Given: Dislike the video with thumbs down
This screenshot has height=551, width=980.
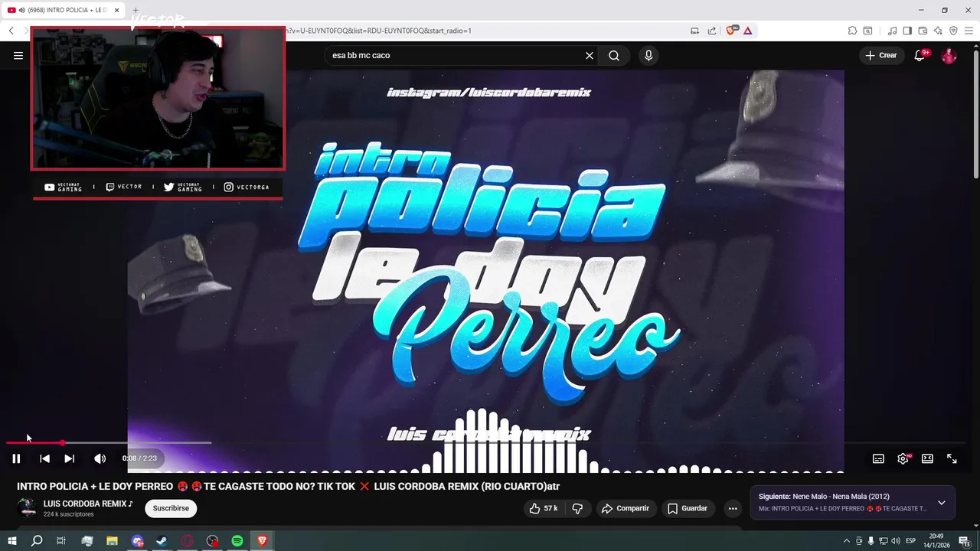Looking at the screenshot, I should (x=578, y=508).
